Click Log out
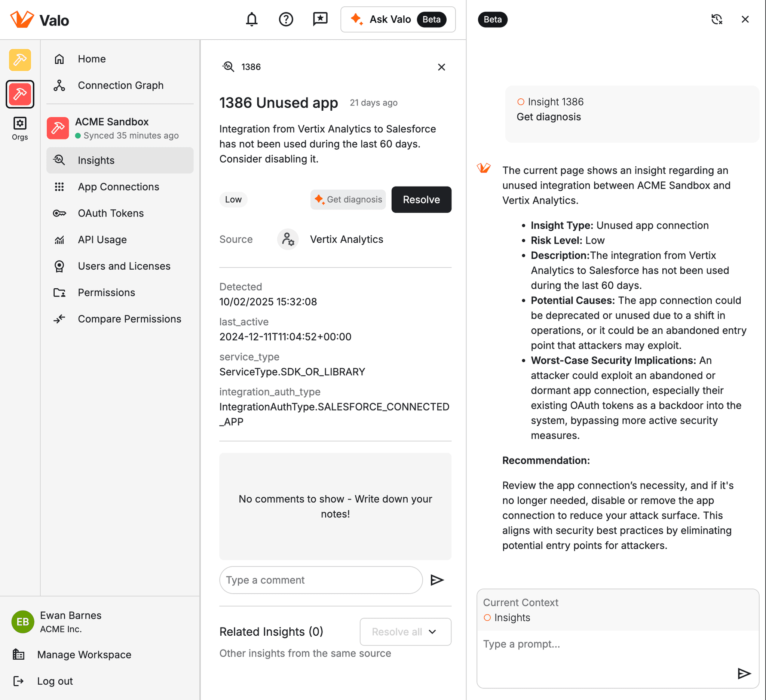The height and width of the screenshot is (700, 766). tap(43, 681)
